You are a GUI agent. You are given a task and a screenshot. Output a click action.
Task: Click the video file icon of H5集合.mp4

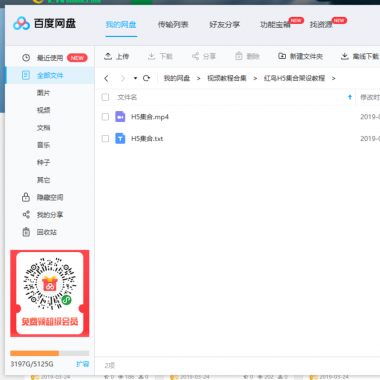click(120, 117)
